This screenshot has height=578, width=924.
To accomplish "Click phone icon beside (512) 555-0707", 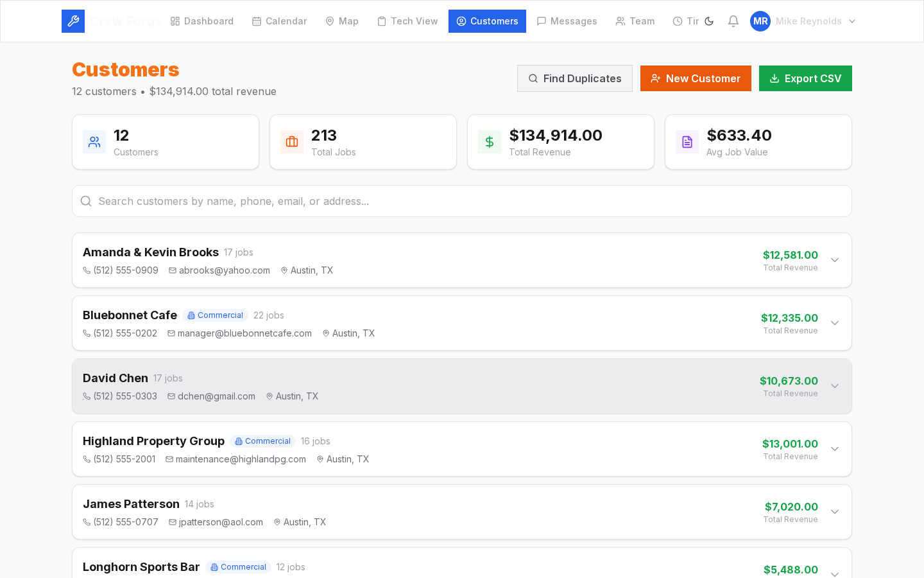I will [87, 522].
